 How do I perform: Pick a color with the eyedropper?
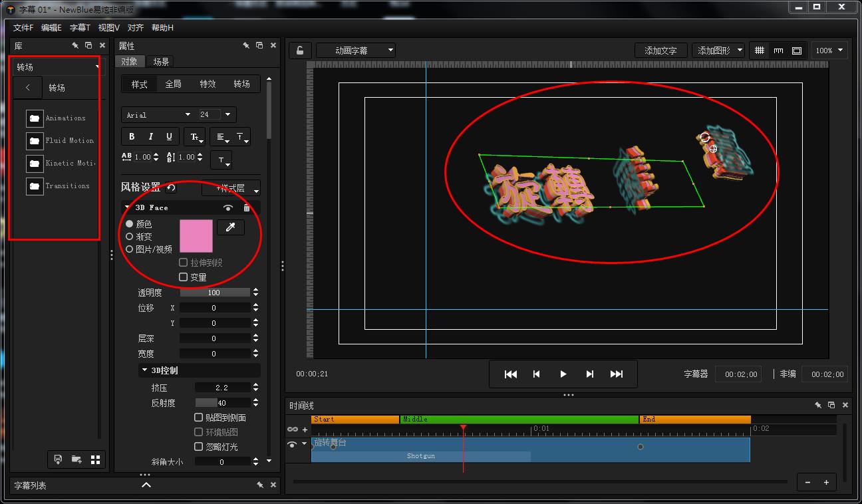pyautogui.click(x=231, y=227)
